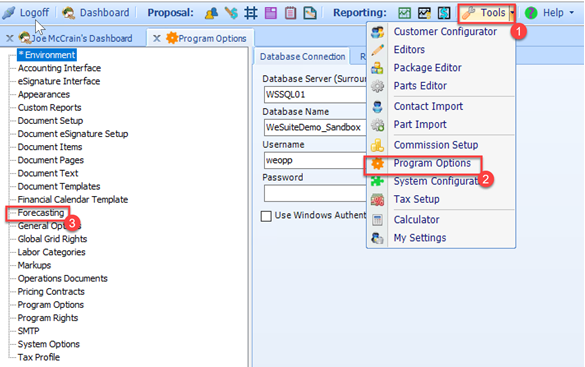Viewport: 585px width, 367px height.
Task: Click the Logoff toolbar button
Action: (x=25, y=13)
